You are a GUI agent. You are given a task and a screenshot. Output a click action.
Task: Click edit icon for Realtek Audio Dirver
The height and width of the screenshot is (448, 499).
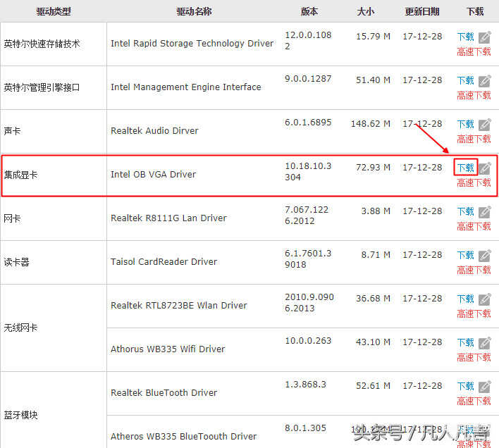(x=485, y=124)
